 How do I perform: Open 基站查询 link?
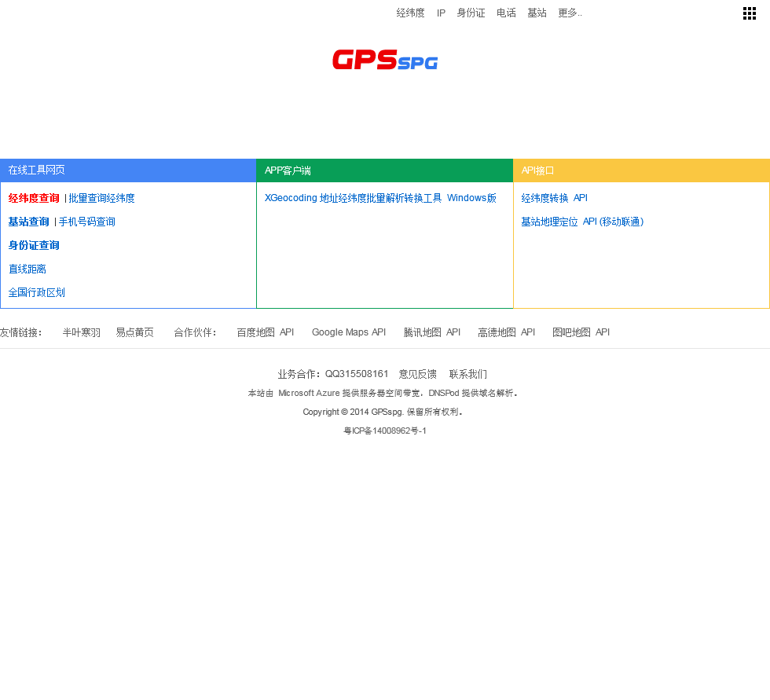tap(29, 222)
